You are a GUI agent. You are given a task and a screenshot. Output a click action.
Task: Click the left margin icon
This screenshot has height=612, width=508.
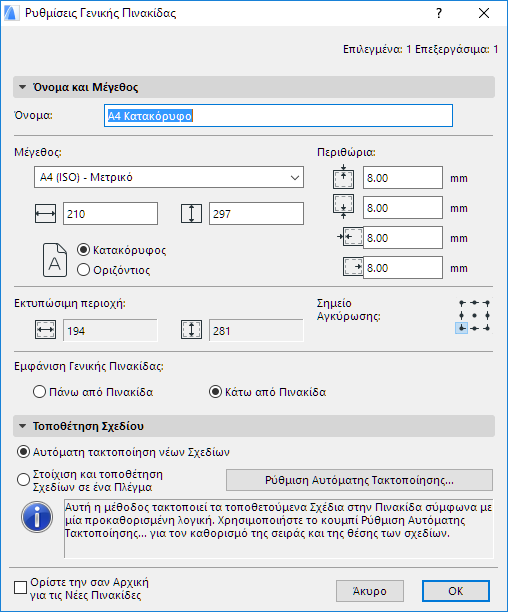pyautogui.click(x=350, y=237)
